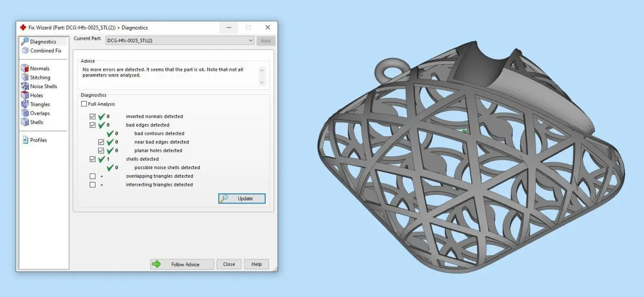Click the Holes icon in sidebar
644x297 pixels.
tap(25, 95)
